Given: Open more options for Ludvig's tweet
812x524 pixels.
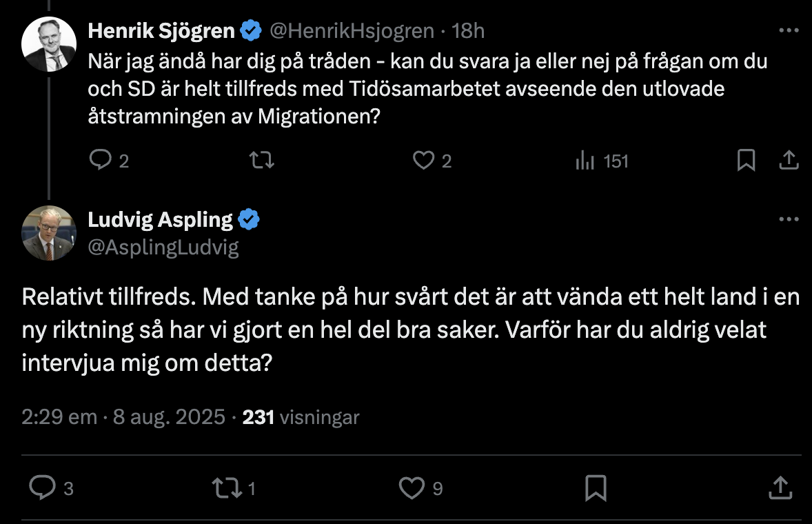Looking at the screenshot, I should point(789,219).
